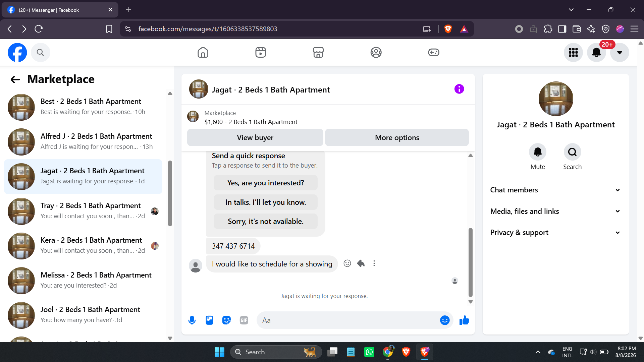Open the Reels video icon
This screenshot has width=644, height=362.
point(261,53)
